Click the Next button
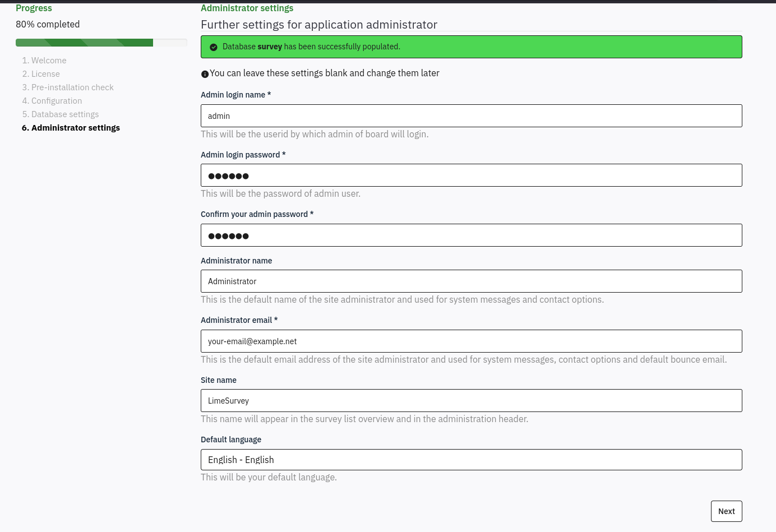 coord(726,511)
